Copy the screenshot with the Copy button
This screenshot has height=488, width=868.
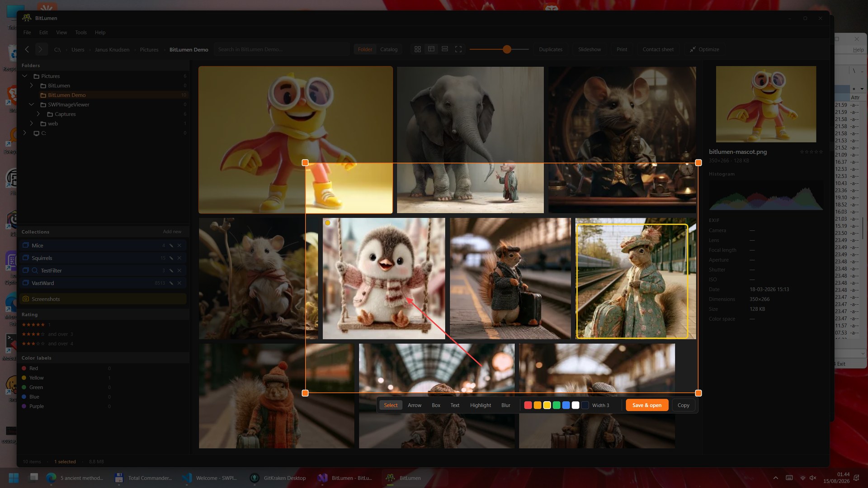(x=683, y=405)
